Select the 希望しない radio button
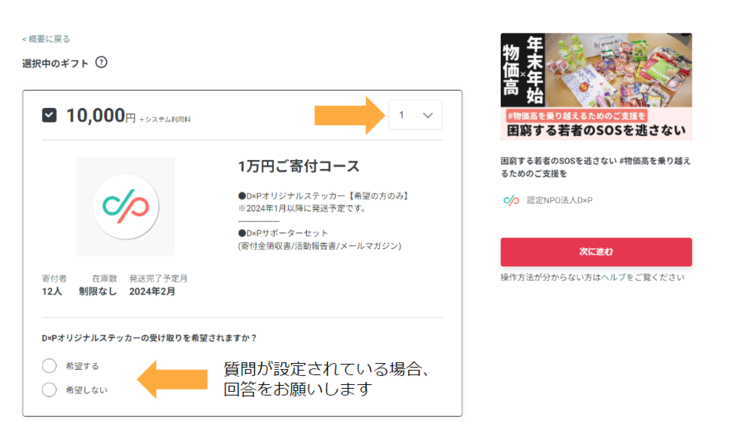 coord(49,390)
